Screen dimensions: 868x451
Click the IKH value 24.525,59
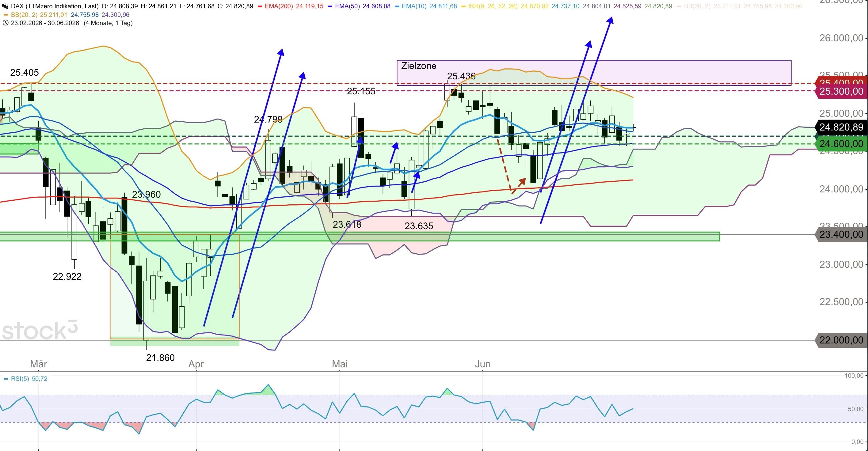click(x=627, y=6)
